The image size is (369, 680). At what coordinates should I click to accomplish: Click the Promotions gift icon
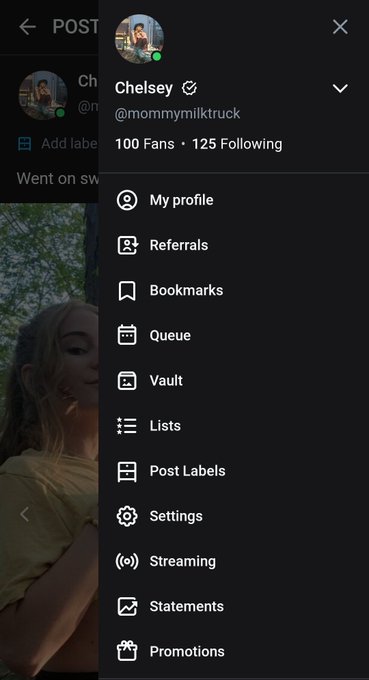click(x=127, y=651)
